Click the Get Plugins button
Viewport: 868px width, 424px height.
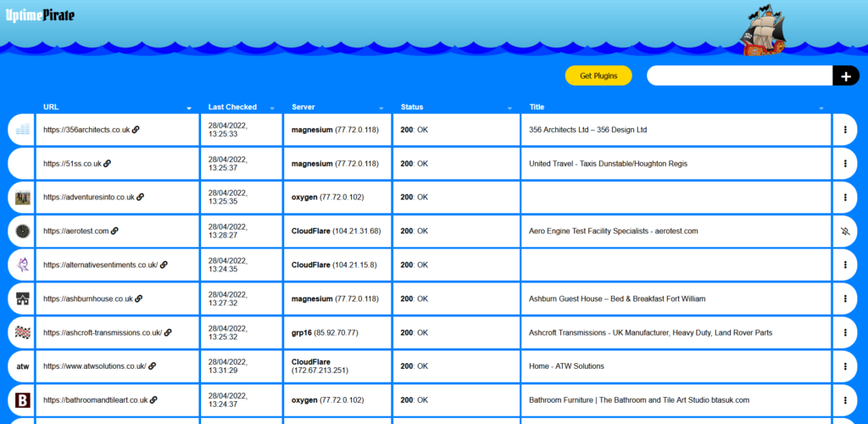[x=598, y=76]
